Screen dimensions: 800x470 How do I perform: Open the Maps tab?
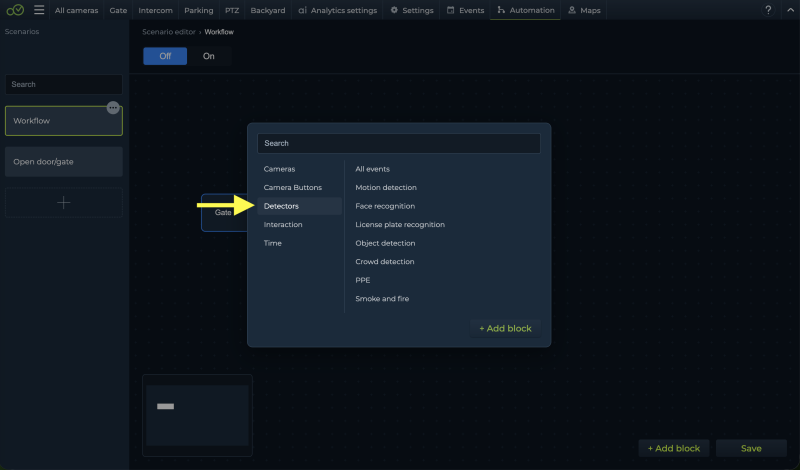point(584,10)
